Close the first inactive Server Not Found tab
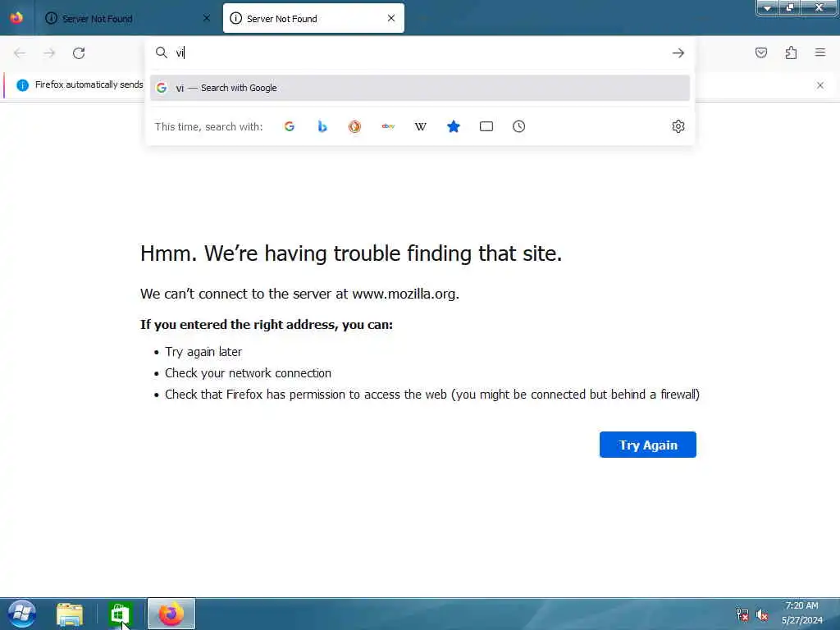 pos(207,18)
